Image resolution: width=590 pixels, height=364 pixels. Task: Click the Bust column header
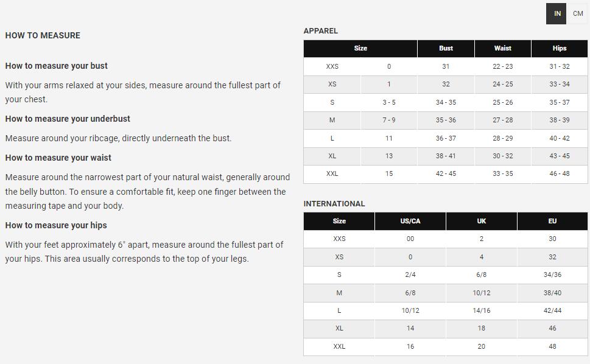point(446,48)
